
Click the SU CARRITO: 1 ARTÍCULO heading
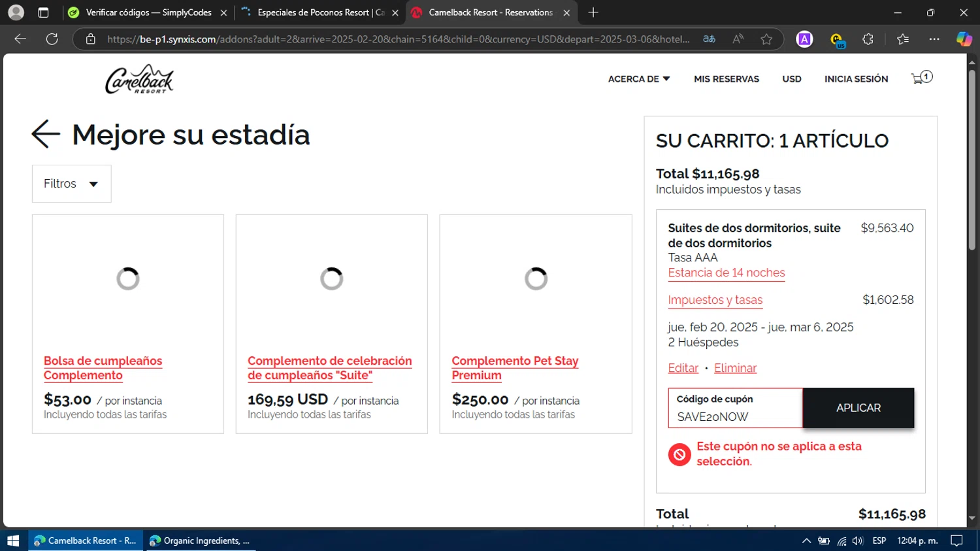point(772,141)
